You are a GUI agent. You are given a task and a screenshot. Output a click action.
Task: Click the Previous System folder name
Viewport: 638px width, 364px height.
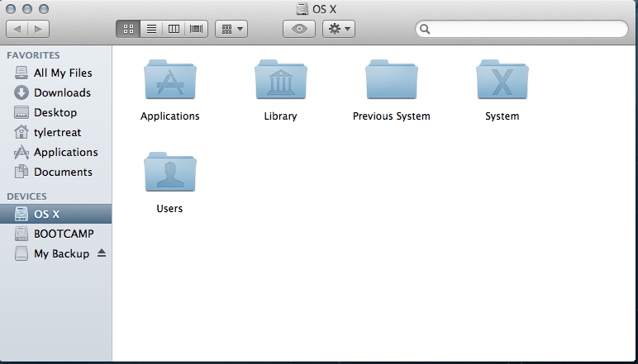click(x=392, y=116)
